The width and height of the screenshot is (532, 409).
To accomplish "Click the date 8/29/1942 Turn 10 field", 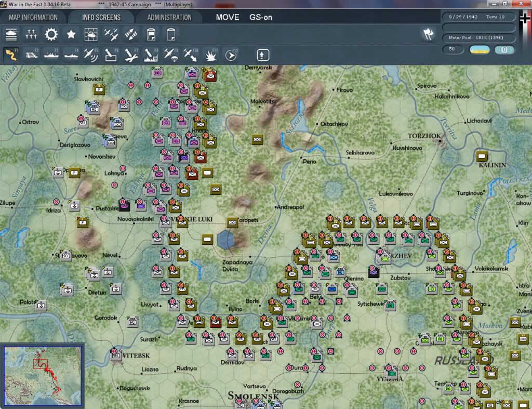I will pyautogui.click(x=478, y=17).
